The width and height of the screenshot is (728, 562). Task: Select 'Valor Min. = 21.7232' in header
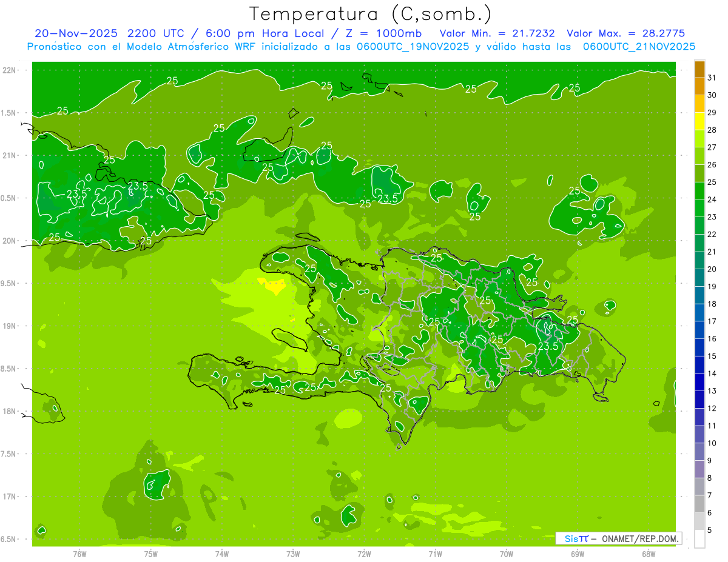point(497,33)
